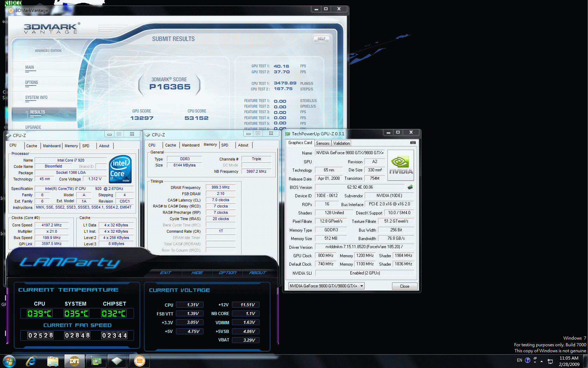The image size is (588, 368).
Task: Click HIDE in LANParty monitor
Action: [197, 273]
